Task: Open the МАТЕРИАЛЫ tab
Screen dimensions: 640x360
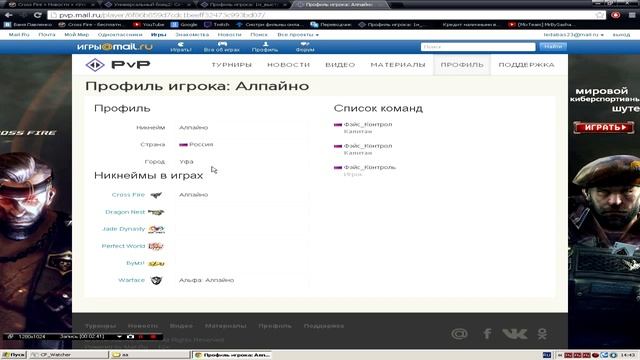Action: tap(398, 64)
